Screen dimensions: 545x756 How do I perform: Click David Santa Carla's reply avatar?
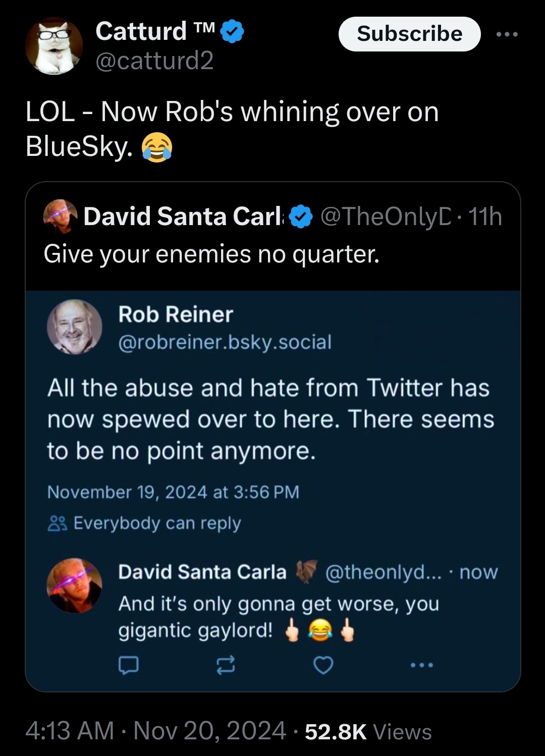click(x=74, y=586)
